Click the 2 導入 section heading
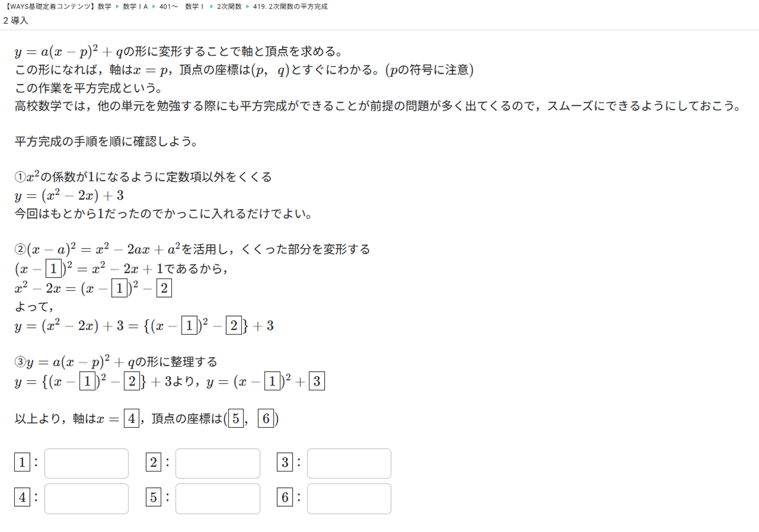 click(16, 21)
